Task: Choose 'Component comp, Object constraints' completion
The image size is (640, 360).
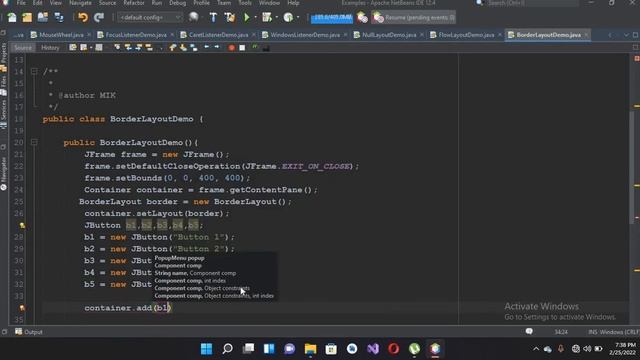Action: tap(202, 288)
